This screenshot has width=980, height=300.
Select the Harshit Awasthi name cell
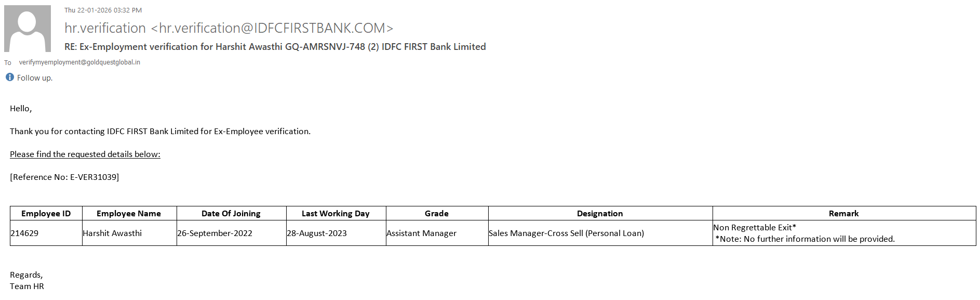(112, 233)
